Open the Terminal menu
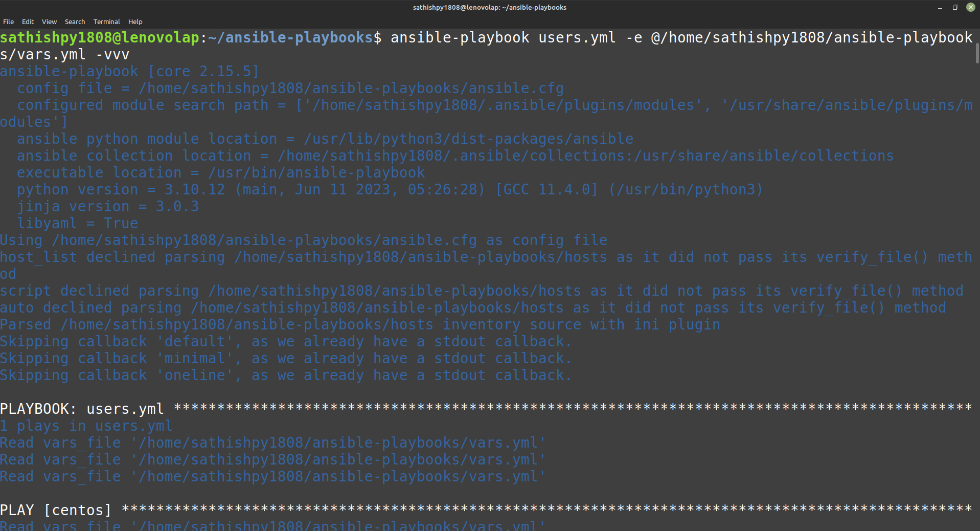Screen dimensions: 980x531 click(106, 21)
